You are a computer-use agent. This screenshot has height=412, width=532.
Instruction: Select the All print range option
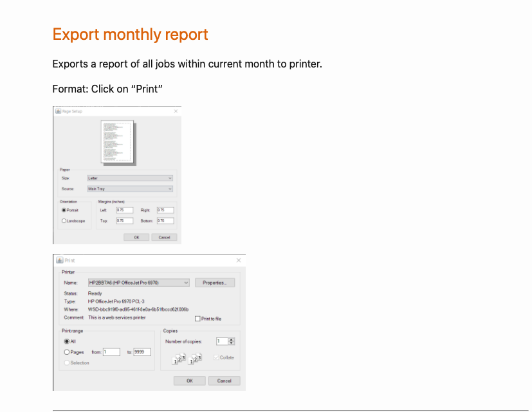click(x=67, y=341)
